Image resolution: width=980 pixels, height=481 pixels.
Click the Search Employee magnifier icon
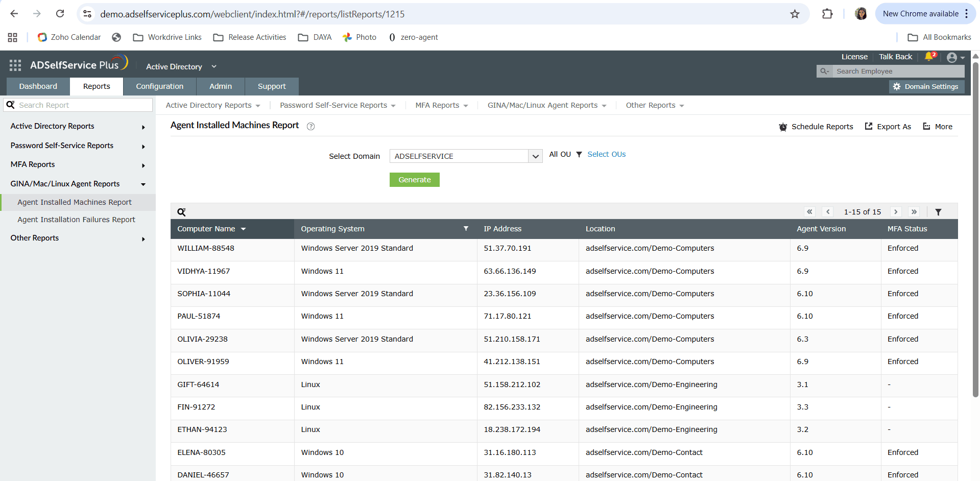[824, 71]
